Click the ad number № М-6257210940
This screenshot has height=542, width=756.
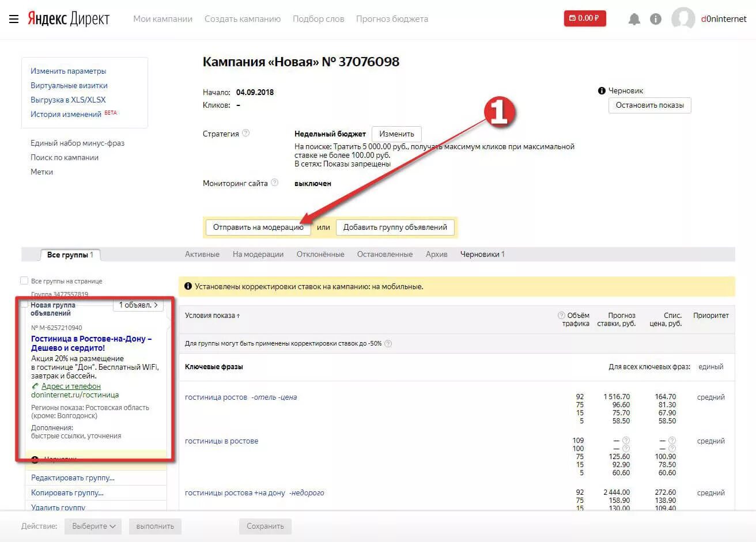pos(56,327)
